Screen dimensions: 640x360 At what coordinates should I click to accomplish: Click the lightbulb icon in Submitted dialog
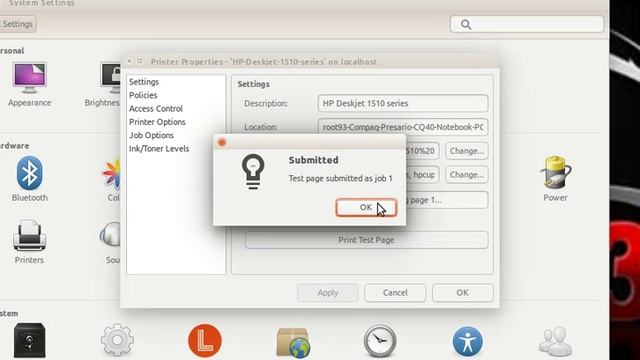(253, 171)
